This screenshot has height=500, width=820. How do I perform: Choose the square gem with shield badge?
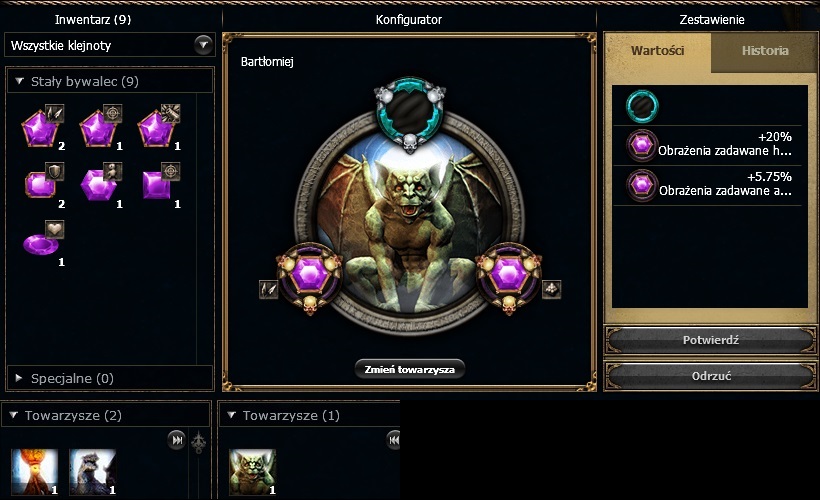(x=43, y=184)
